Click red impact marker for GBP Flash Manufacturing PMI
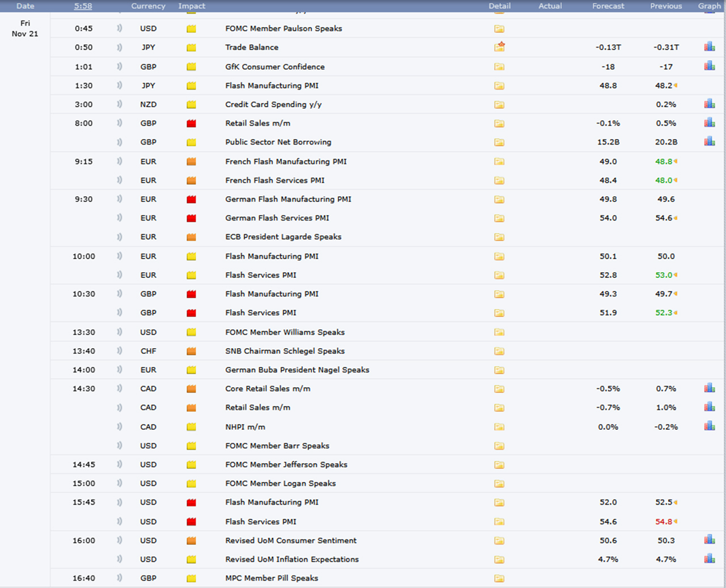Image resolution: width=726 pixels, height=588 pixels. [x=191, y=294]
